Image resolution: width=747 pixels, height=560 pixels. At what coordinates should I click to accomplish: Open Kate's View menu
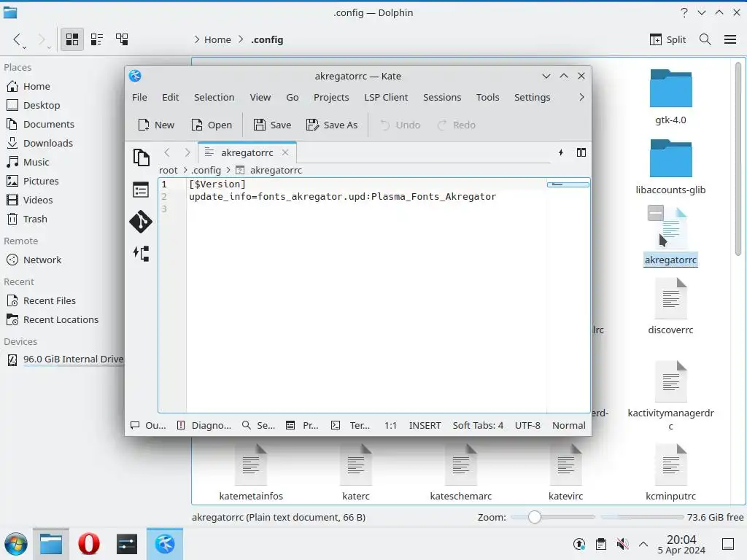260,97
